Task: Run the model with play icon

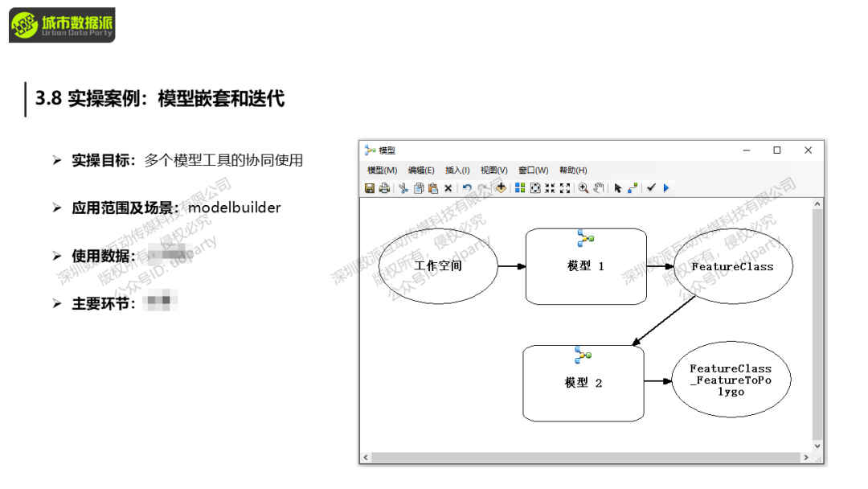Action: pyautogui.click(x=666, y=188)
